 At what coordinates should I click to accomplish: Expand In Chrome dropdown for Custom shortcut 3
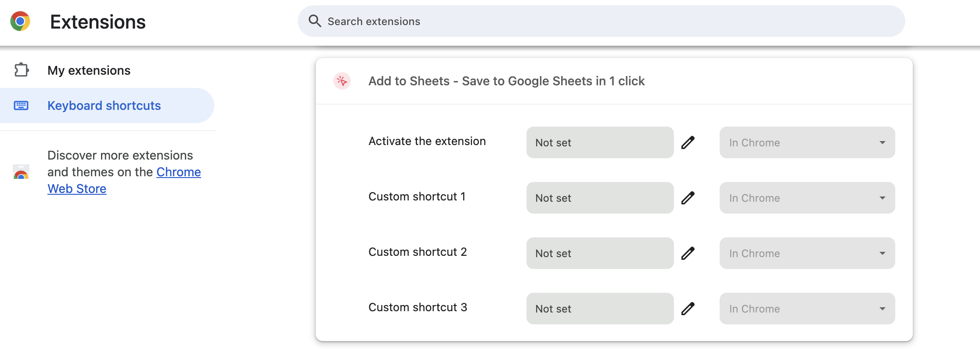[x=807, y=309]
